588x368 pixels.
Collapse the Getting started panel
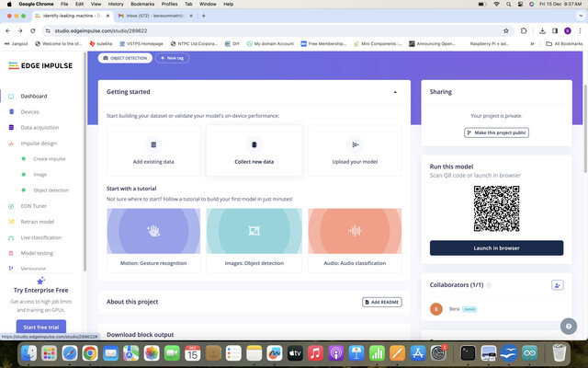pos(395,92)
